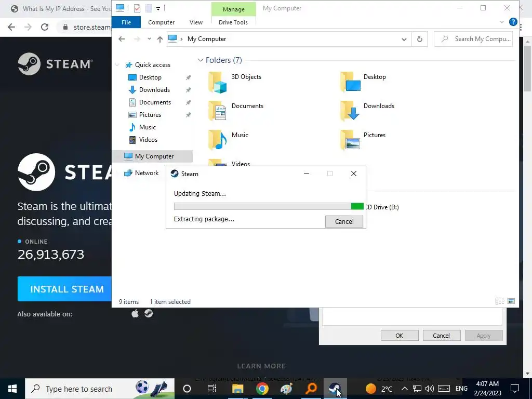Click the Steam logo on webpage header
The image size is (532, 399).
click(x=55, y=64)
